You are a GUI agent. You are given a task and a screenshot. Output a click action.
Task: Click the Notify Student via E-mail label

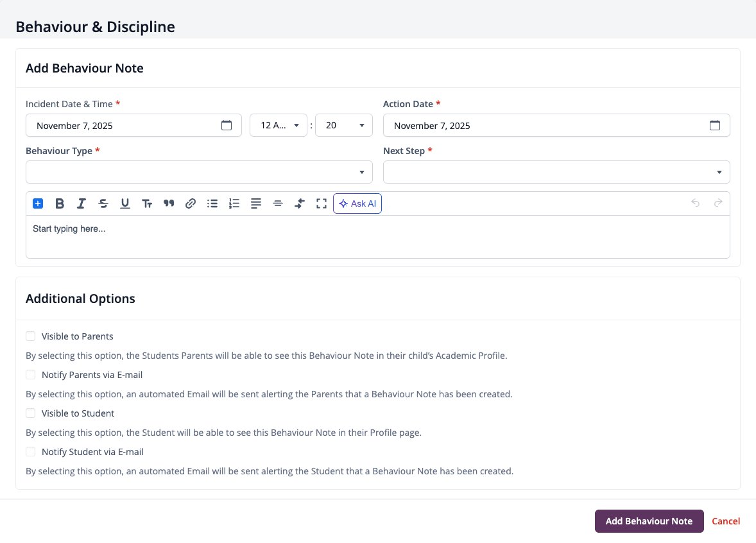(x=92, y=452)
